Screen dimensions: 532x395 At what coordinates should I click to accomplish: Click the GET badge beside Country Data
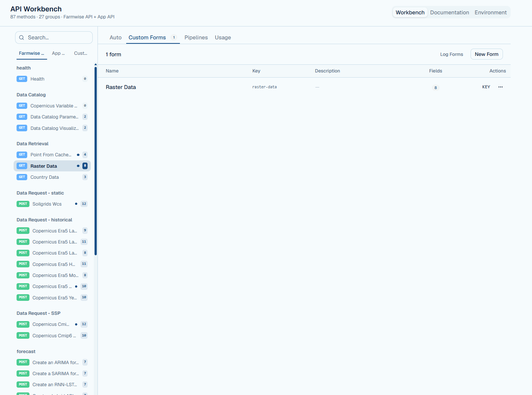[22, 177]
